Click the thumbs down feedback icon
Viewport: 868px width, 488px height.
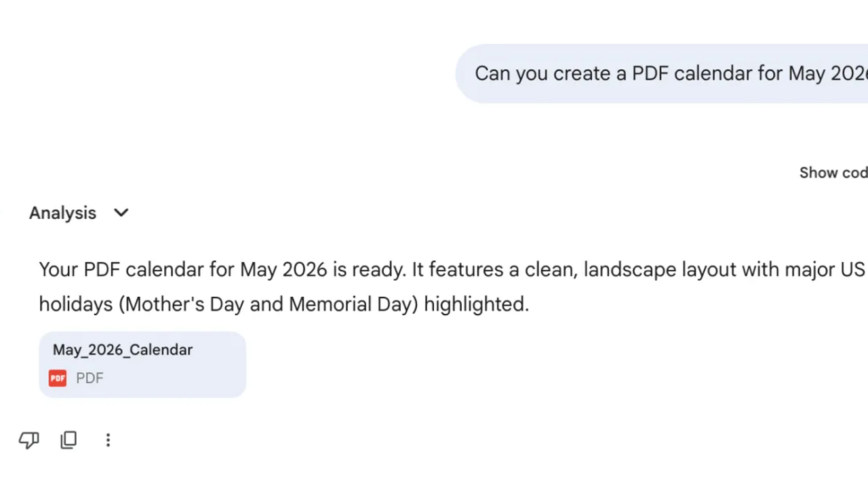[28, 441]
